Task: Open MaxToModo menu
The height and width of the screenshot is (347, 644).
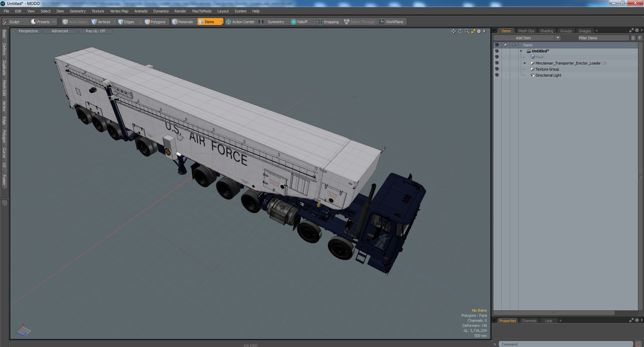Action: click(202, 11)
